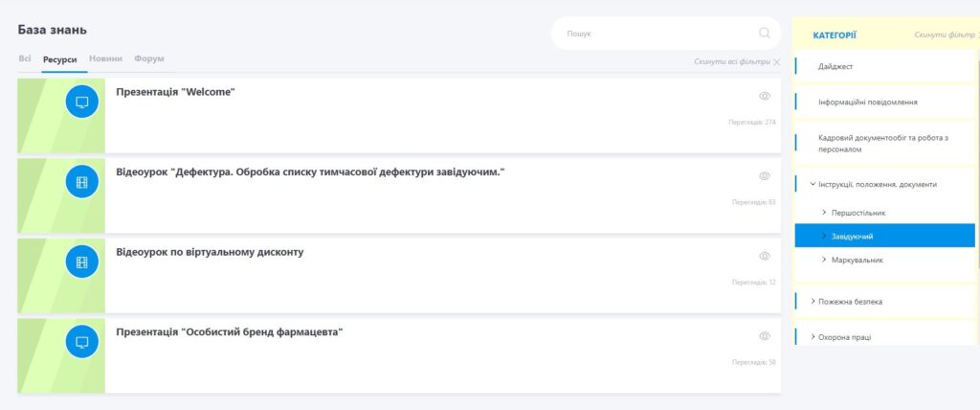Expand the "Пожежна безпека" category
Image resolution: width=980 pixels, height=410 pixels.
pyautogui.click(x=813, y=301)
